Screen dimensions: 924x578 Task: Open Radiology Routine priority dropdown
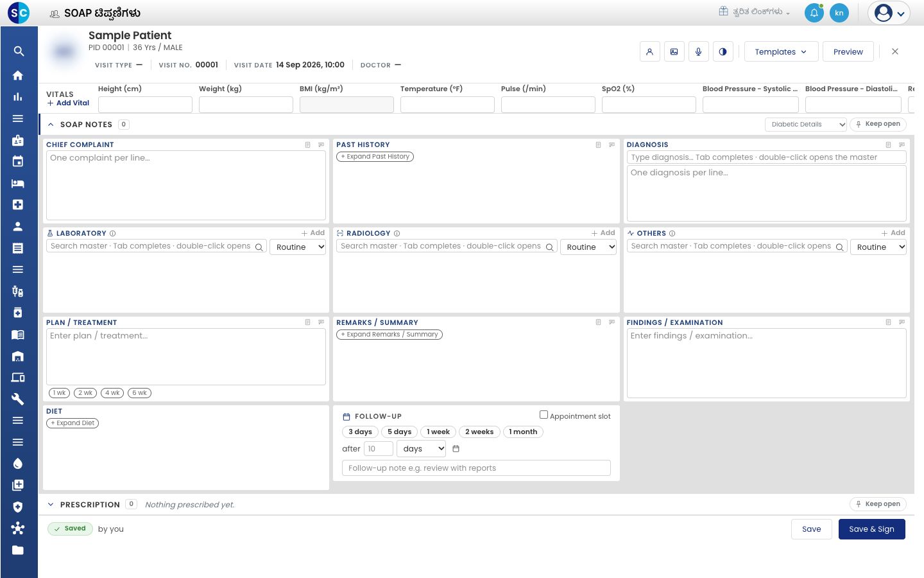[588, 247]
